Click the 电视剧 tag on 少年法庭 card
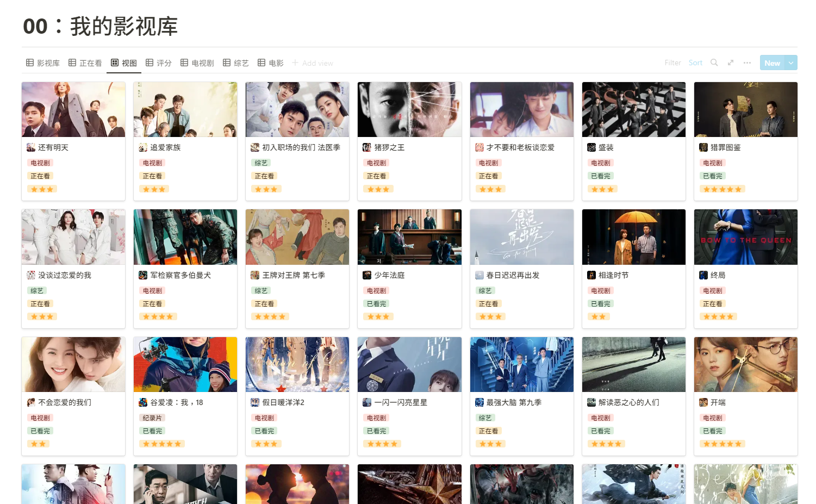Image resolution: width=816 pixels, height=504 pixels. 376,291
